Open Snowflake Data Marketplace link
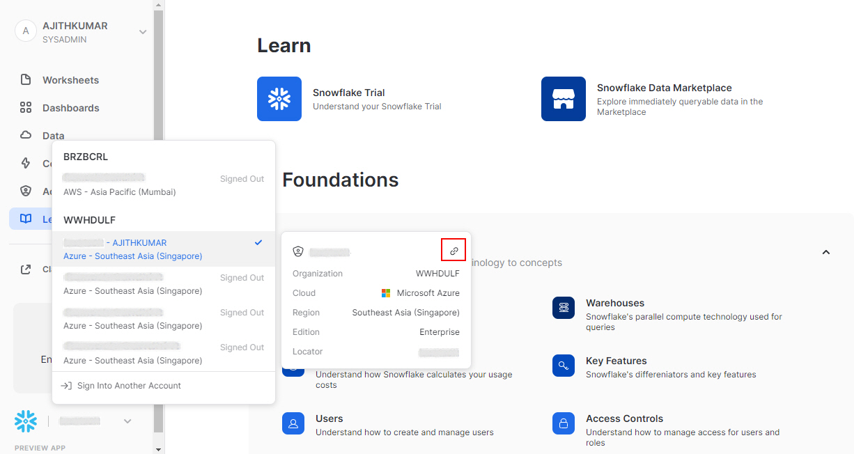Viewport: 868px width, 454px height. click(x=665, y=88)
